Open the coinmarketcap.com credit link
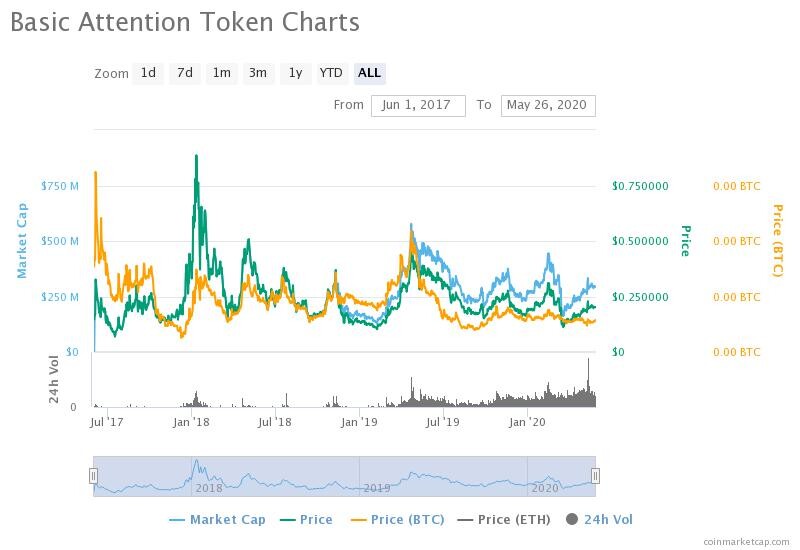The height and width of the screenshot is (550, 800). click(746, 541)
